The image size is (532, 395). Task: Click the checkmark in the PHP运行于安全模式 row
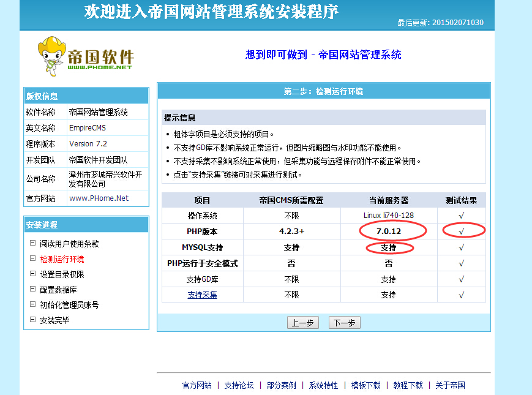(x=462, y=263)
